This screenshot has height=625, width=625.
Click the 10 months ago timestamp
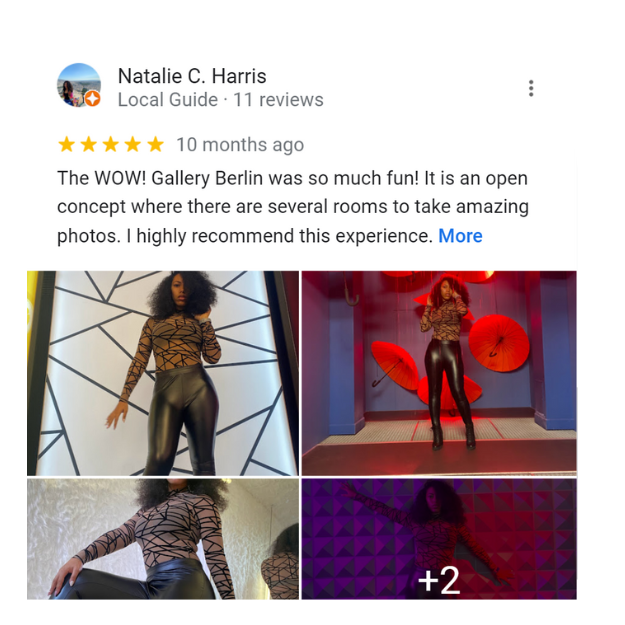tap(240, 145)
